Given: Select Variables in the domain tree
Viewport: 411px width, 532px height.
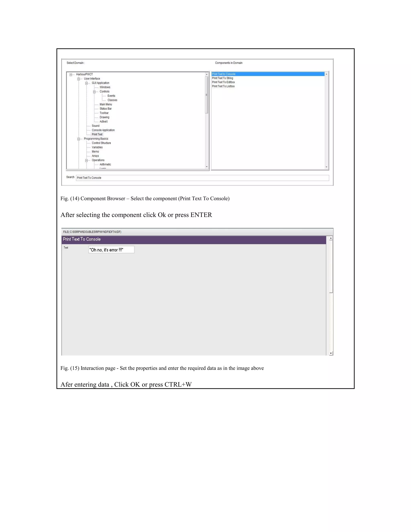Looking at the screenshot, I should [97, 147].
